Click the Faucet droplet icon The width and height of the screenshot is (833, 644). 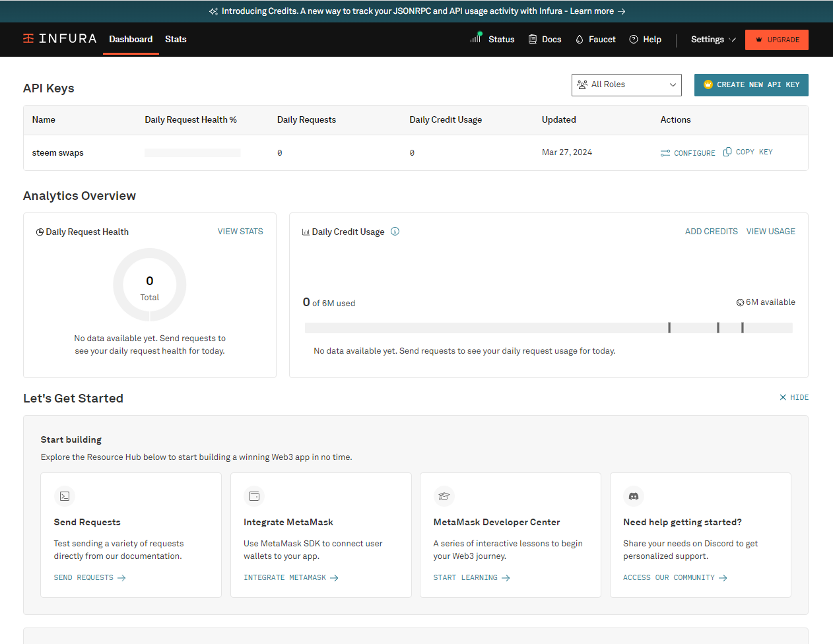(580, 40)
